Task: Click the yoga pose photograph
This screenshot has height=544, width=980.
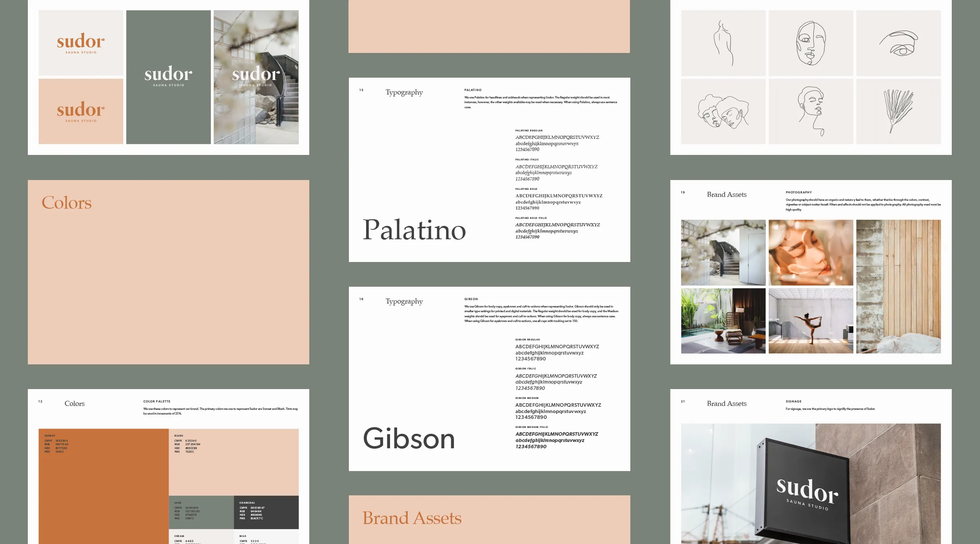Action: 810,321
